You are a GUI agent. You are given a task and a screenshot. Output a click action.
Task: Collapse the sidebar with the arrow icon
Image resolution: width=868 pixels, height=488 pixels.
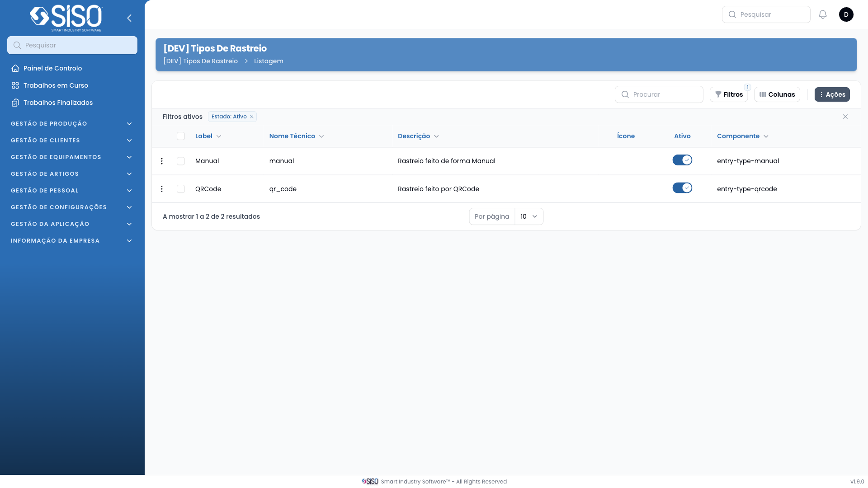coord(129,18)
